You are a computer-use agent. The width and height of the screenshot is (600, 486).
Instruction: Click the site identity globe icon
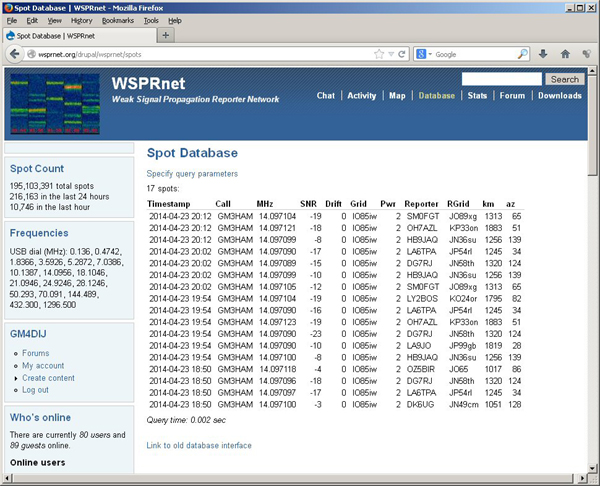click(31, 54)
